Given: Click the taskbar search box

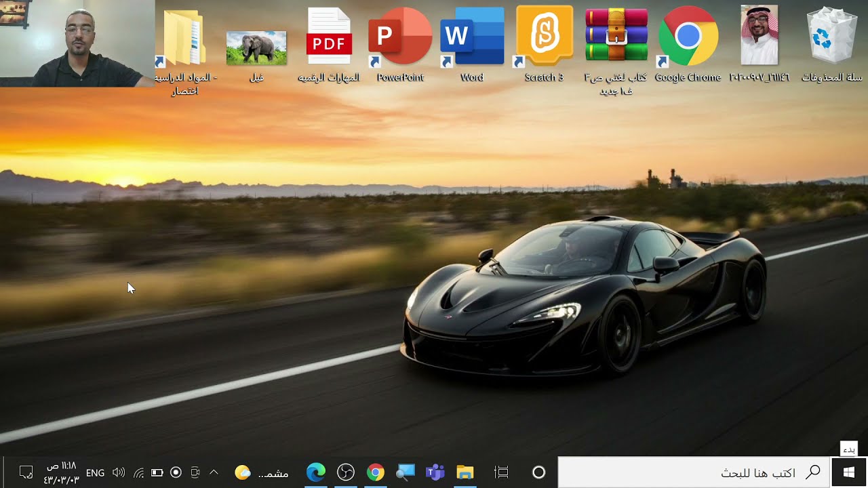Looking at the screenshot, I should pos(694,472).
